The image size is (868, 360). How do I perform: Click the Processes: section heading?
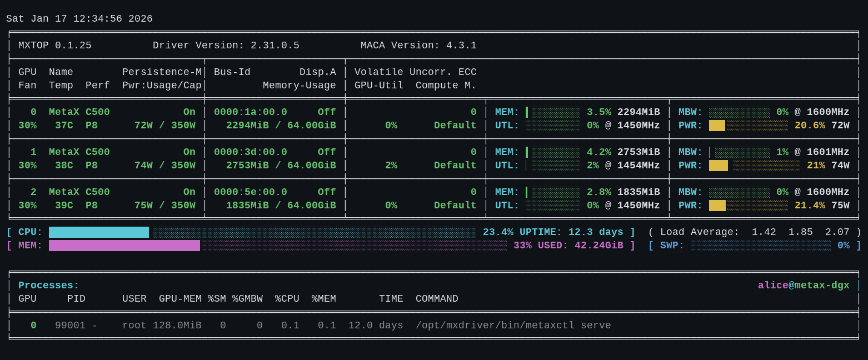[x=49, y=286]
